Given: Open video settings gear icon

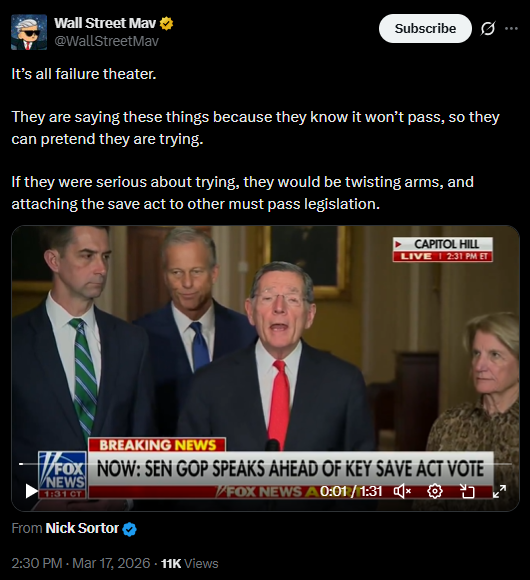Looking at the screenshot, I should pyautogui.click(x=435, y=491).
